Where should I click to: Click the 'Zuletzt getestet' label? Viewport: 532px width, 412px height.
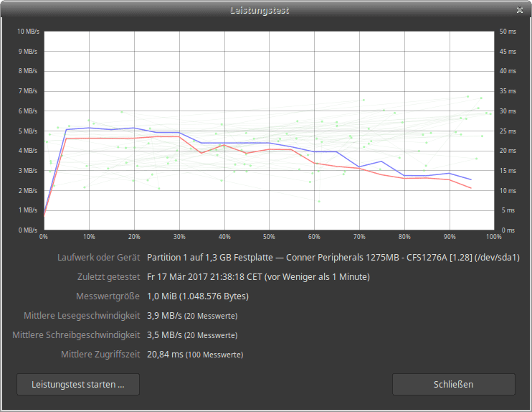pos(108,277)
